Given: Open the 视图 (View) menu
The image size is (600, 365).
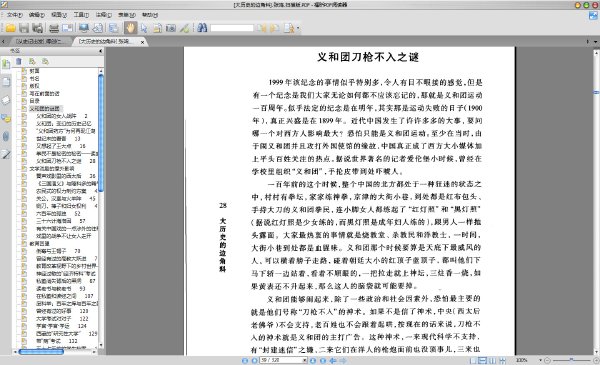Looking at the screenshot, I should click(x=59, y=15).
